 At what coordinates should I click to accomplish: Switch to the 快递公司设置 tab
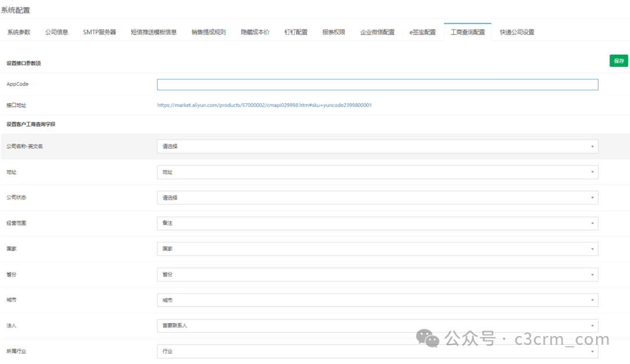tap(517, 32)
